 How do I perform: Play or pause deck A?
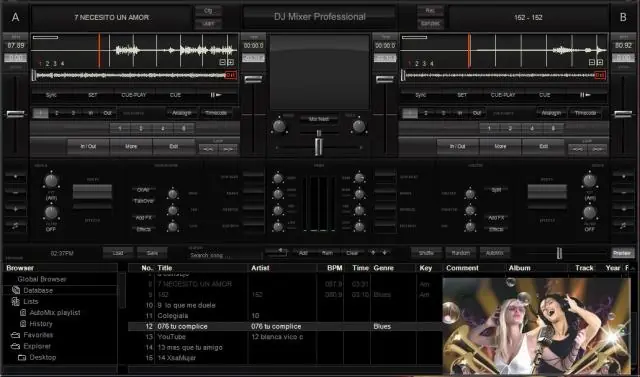tap(216, 95)
